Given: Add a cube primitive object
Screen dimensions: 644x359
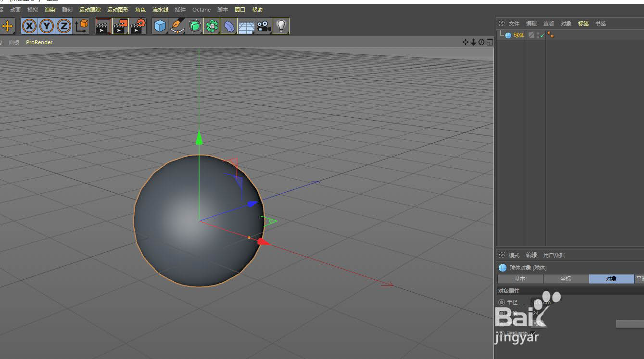Looking at the screenshot, I should click(x=160, y=26).
